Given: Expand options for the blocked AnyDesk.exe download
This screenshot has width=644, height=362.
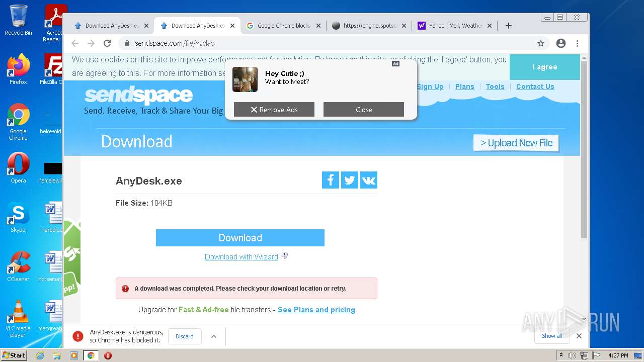Looking at the screenshot, I should (214, 336).
